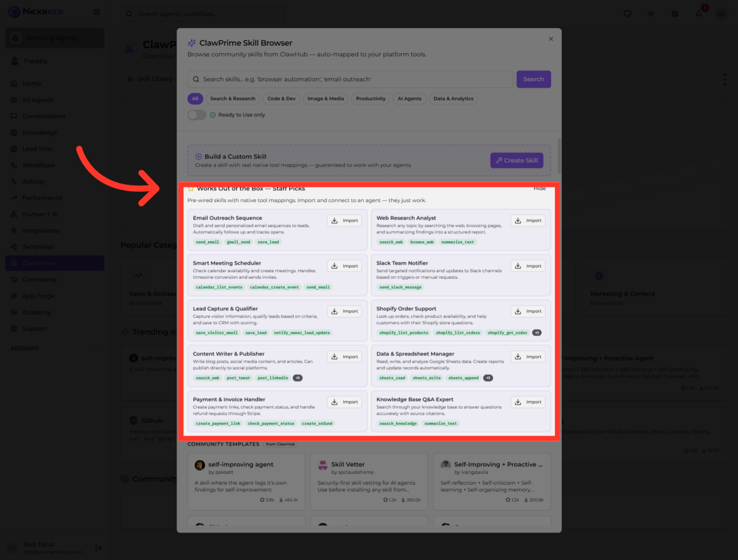
Task: Toggle the light/dark theme sun icon
Action: click(x=651, y=14)
